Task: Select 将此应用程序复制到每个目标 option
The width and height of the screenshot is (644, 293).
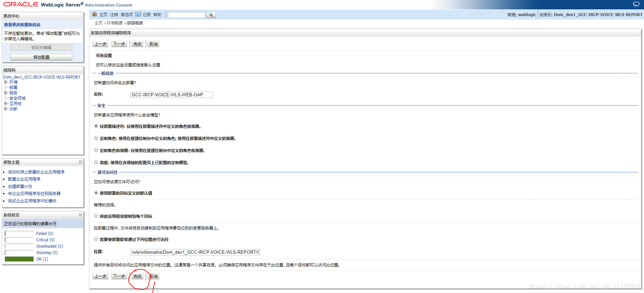Action: [x=96, y=216]
